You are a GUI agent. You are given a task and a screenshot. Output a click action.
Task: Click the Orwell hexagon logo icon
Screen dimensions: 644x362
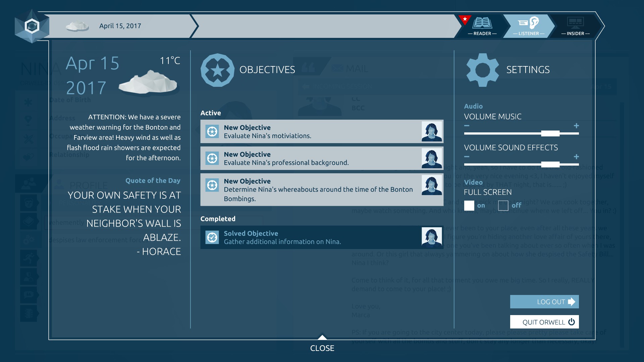pos(32,26)
